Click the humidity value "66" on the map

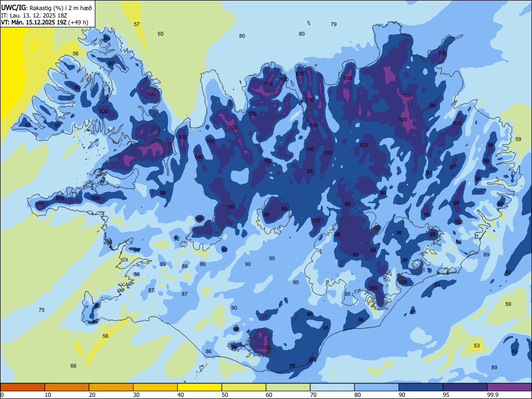73,366
